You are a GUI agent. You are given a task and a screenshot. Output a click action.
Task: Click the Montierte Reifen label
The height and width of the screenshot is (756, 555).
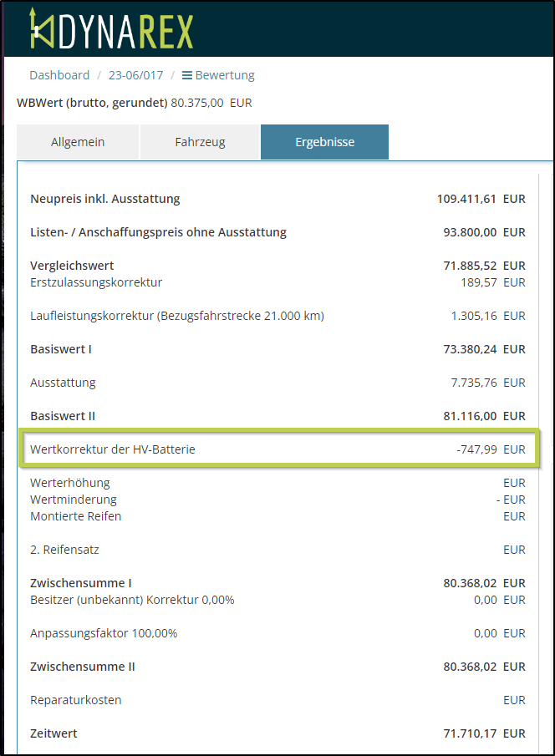tap(75, 516)
